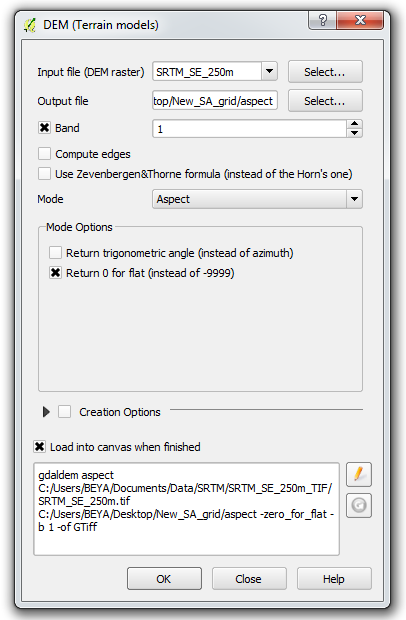Image resolution: width=406 pixels, height=620 pixels.
Task: Close the DEM dialog with the red X
Action: coord(360,20)
